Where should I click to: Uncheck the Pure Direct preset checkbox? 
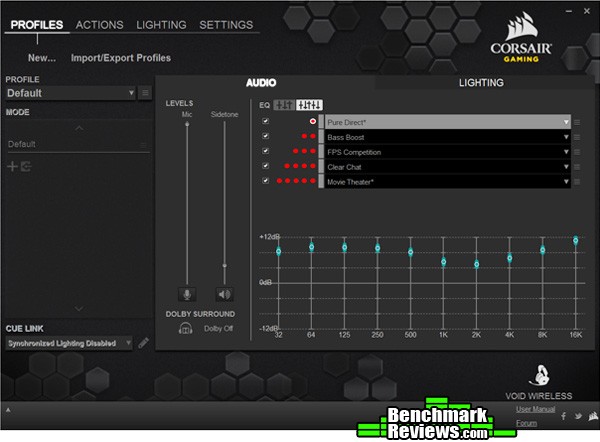coord(265,121)
